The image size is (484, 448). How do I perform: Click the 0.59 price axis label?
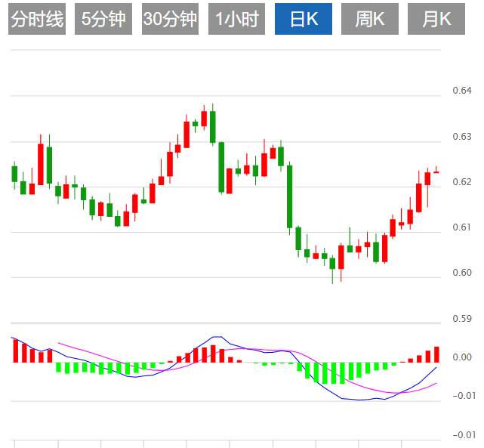462,318
